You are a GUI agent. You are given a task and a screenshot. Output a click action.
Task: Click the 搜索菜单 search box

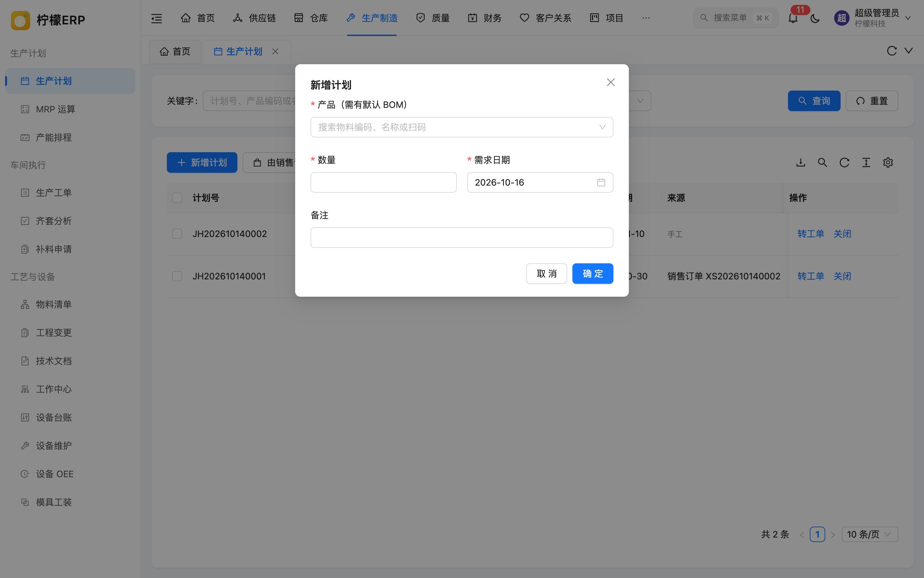tap(735, 18)
